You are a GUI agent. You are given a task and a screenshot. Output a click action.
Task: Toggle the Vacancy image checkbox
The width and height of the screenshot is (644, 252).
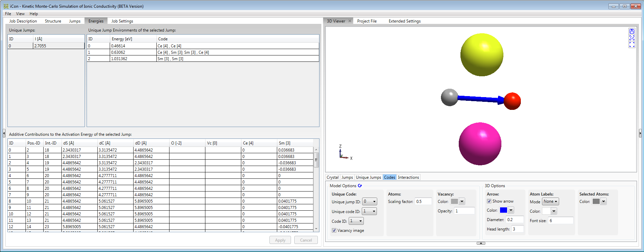click(x=334, y=230)
